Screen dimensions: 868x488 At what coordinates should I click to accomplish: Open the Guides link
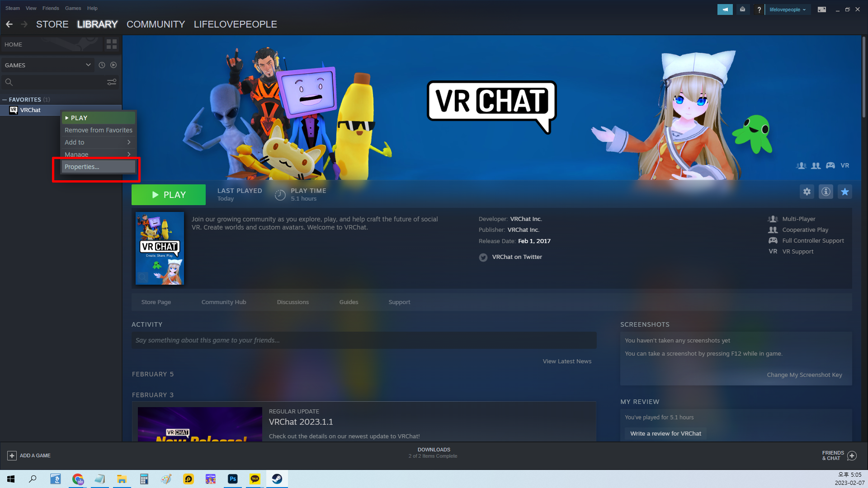[349, 302]
